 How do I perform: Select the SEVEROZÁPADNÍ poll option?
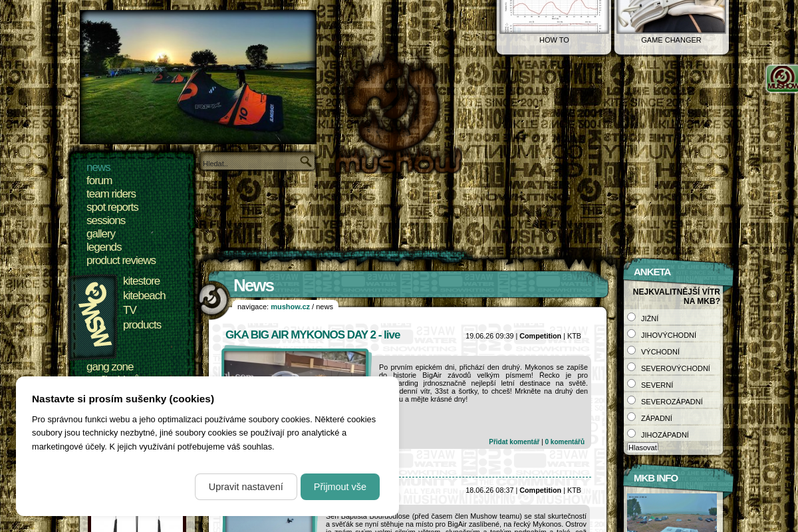[632, 400]
